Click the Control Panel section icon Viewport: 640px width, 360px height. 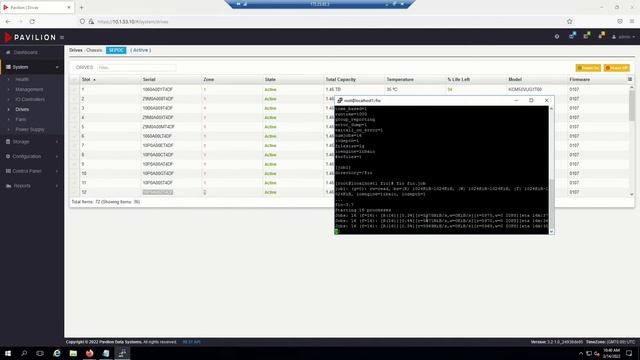tap(8, 171)
